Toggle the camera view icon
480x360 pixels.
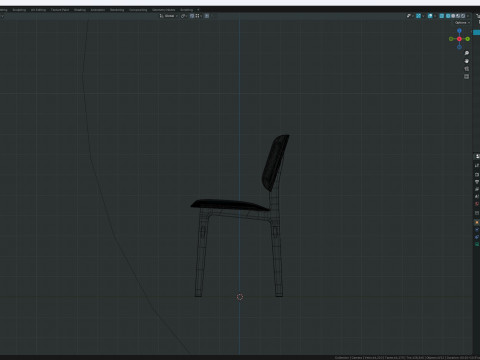(467, 69)
